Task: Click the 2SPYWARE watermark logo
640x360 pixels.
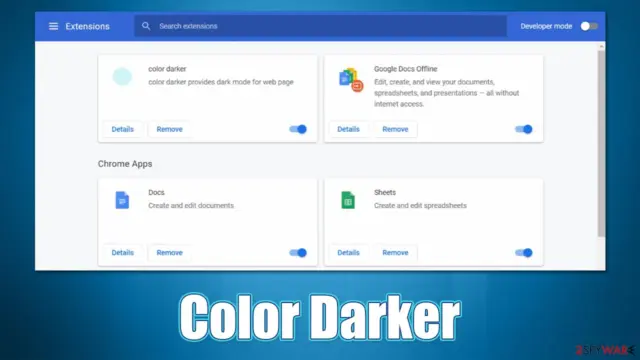Action: pos(605,350)
